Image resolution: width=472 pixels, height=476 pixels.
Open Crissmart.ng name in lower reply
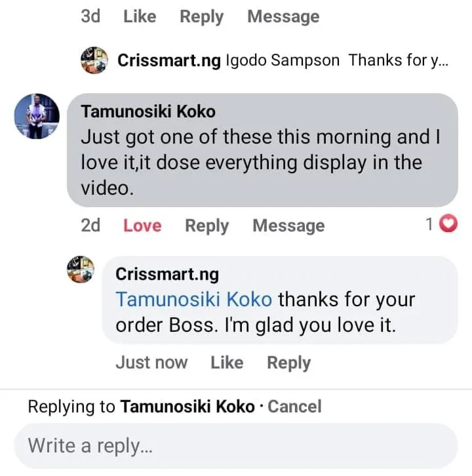coord(167,273)
